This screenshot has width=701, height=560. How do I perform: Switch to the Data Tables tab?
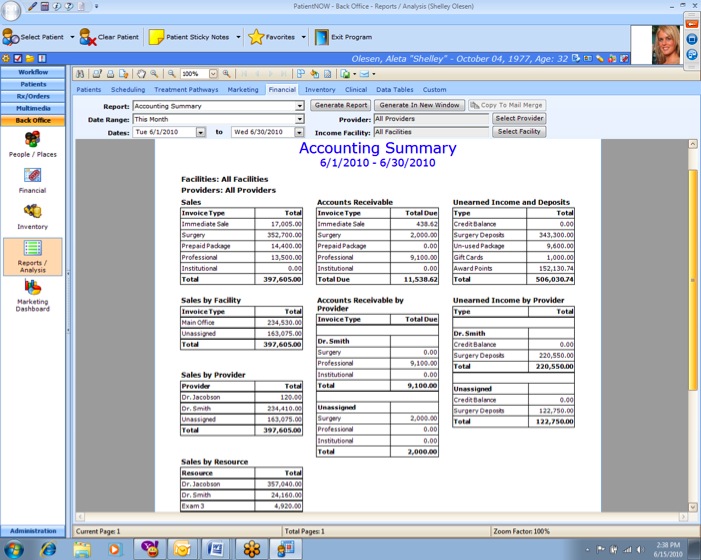[394, 89]
